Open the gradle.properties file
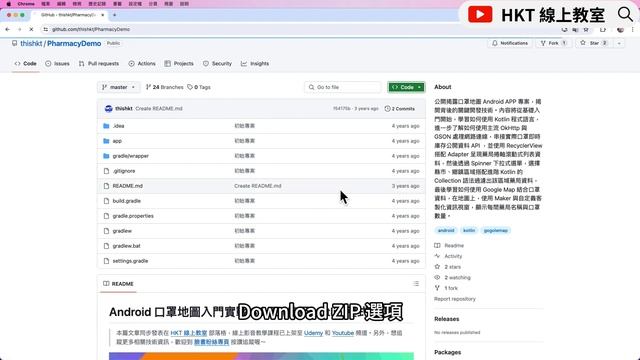 (x=133, y=216)
